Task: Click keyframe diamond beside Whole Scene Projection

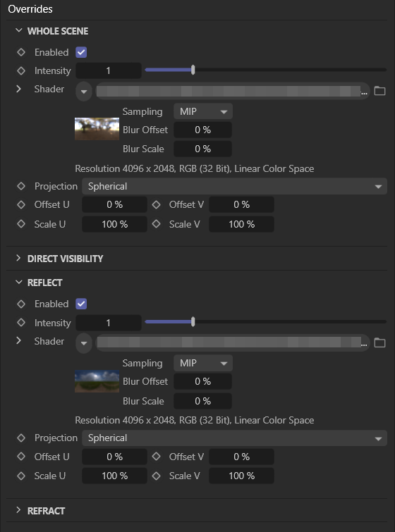Action: tap(21, 186)
